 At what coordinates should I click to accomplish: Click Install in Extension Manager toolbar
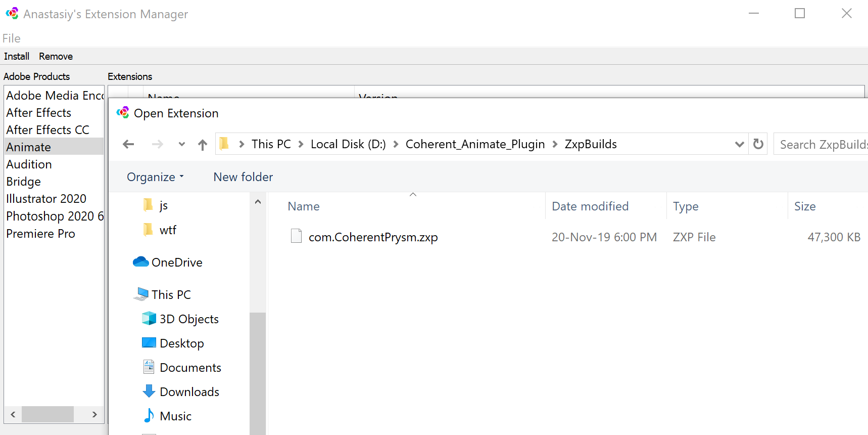[17, 56]
